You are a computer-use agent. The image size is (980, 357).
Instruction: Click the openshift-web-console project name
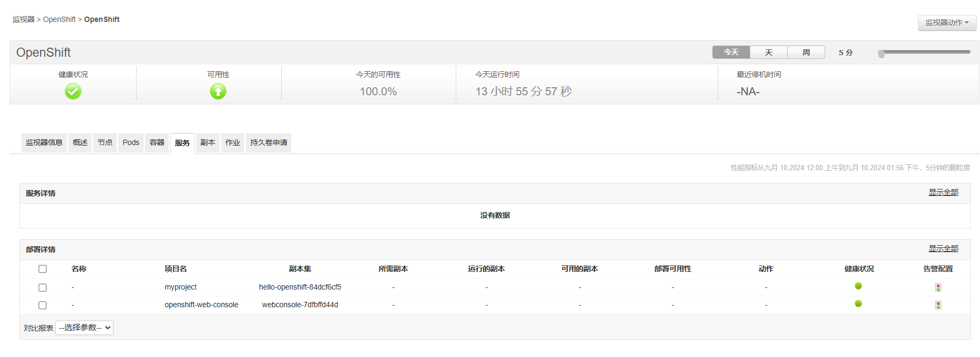click(x=201, y=305)
